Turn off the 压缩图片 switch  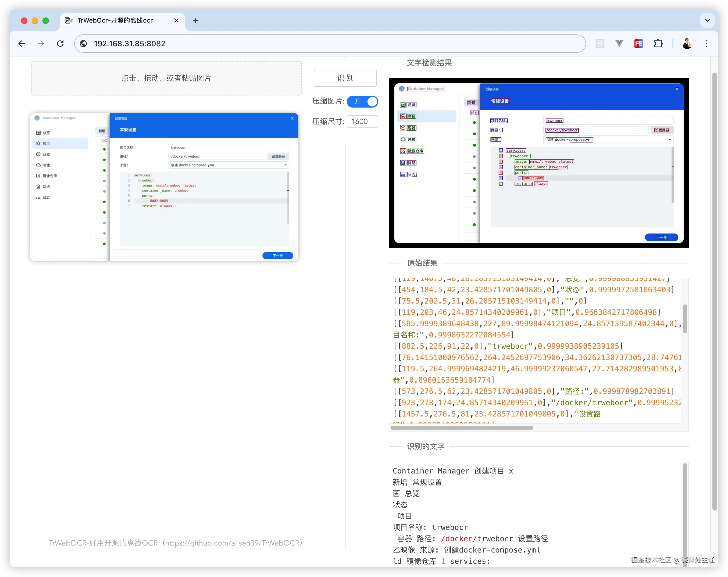tap(362, 102)
